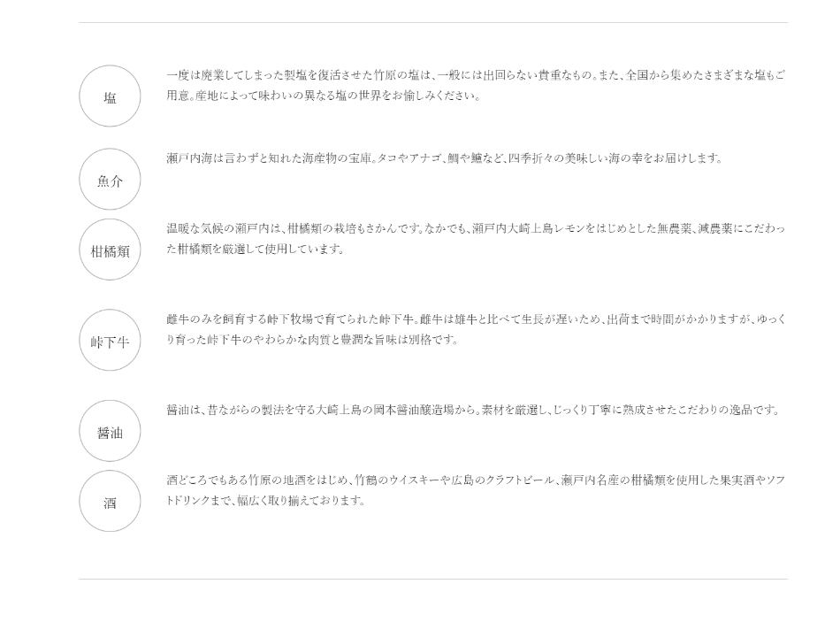This screenshot has height=630, width=840.
Task: Click the salt paragraph's first line about 竹原の塩
Action: click(475, 76)
